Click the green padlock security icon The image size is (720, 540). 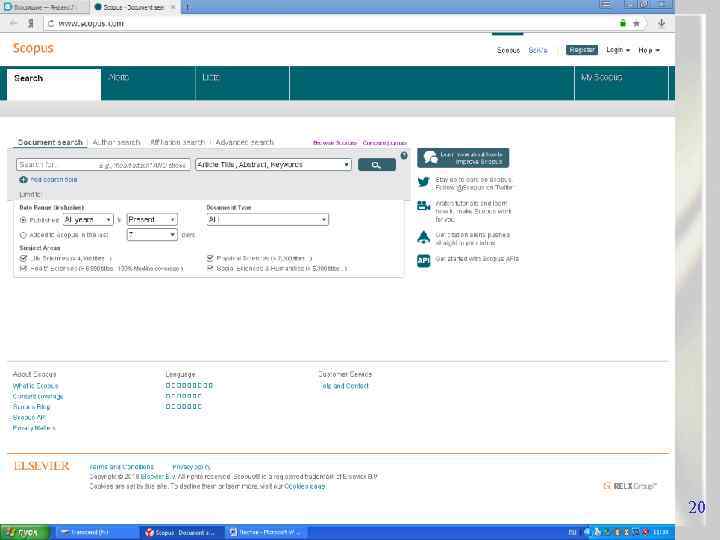click(x=623, y=23)
